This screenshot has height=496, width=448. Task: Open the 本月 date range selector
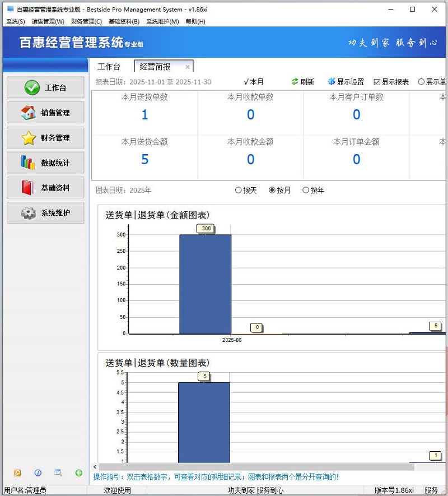pos(254,82)
